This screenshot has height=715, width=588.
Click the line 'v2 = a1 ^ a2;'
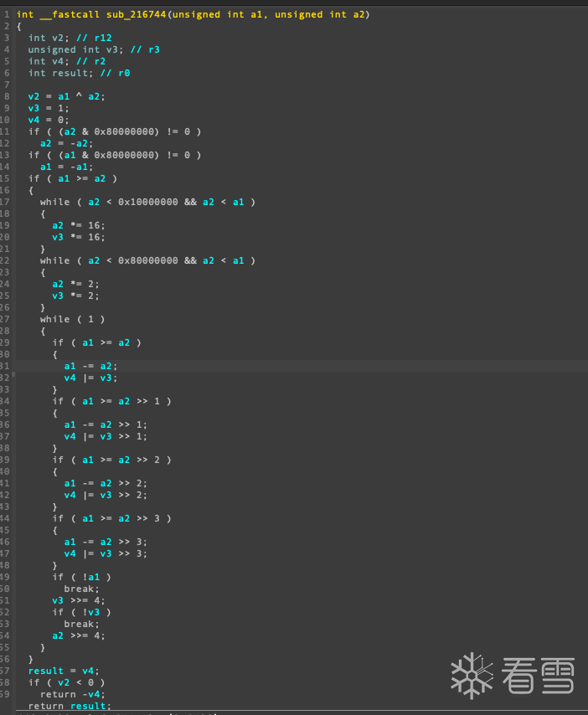tap(67, 96)
